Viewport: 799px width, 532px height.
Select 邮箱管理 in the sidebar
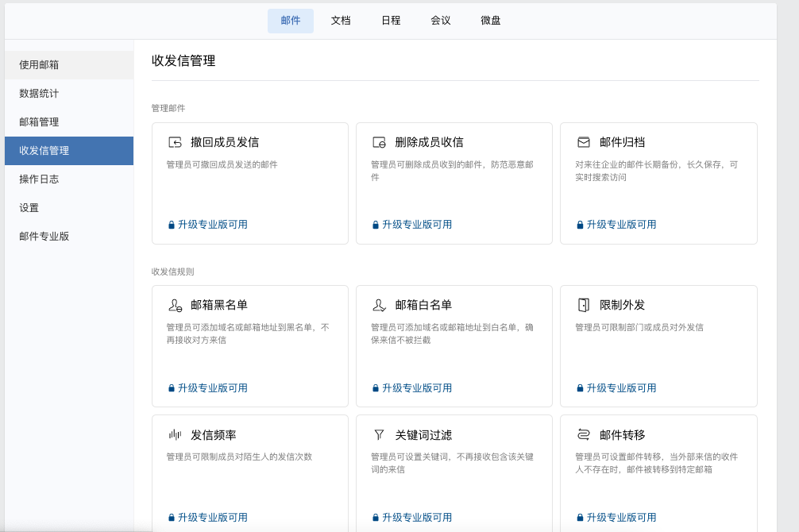coord(39,122)
